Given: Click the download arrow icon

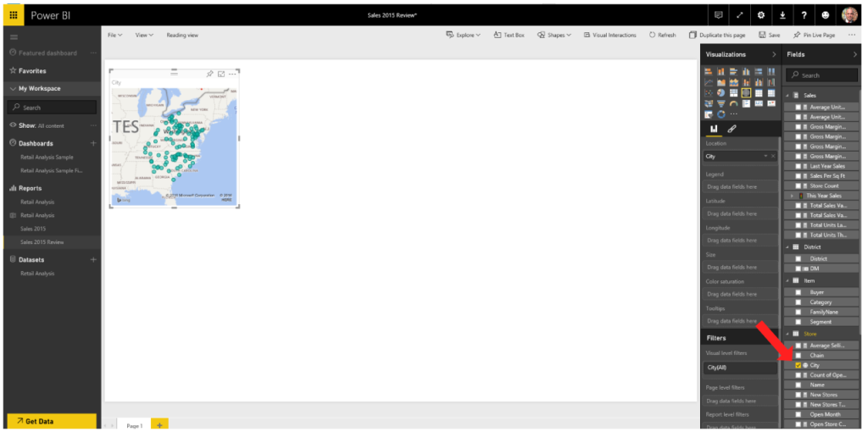Looking at the screenshot, I should click(782, 15).
